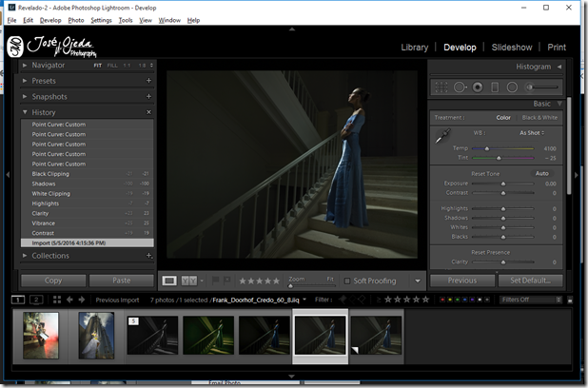Image resolution: width=588 pixels, height=388 pixels.
Task: Collapse the Basic panel
Action: pyautogui.click(x=559, y=104)
